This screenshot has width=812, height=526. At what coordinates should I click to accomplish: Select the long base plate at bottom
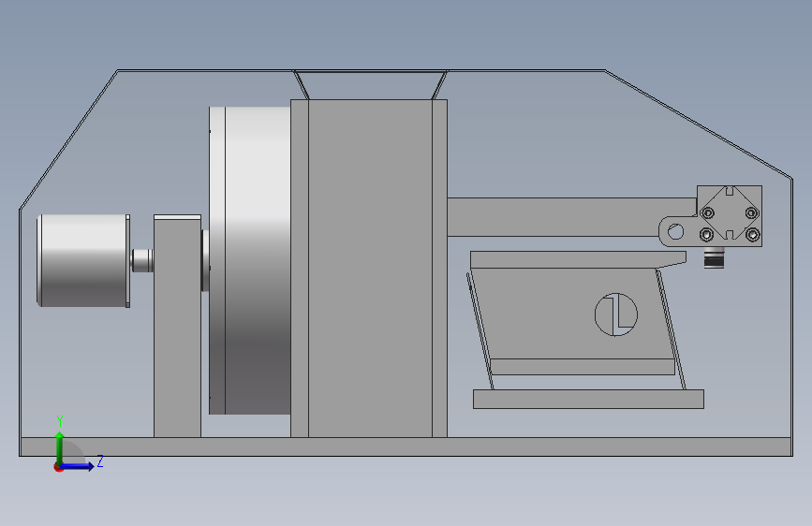(406, 446)
